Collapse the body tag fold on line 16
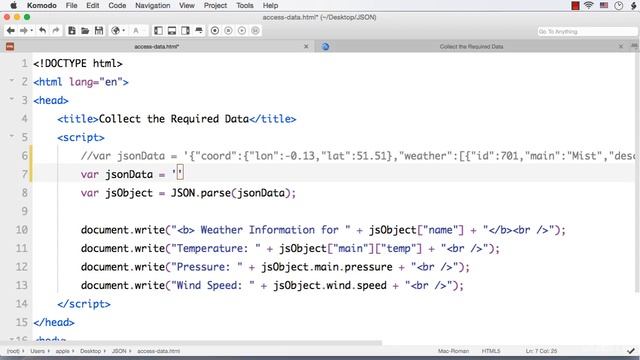 coord(12,339)
